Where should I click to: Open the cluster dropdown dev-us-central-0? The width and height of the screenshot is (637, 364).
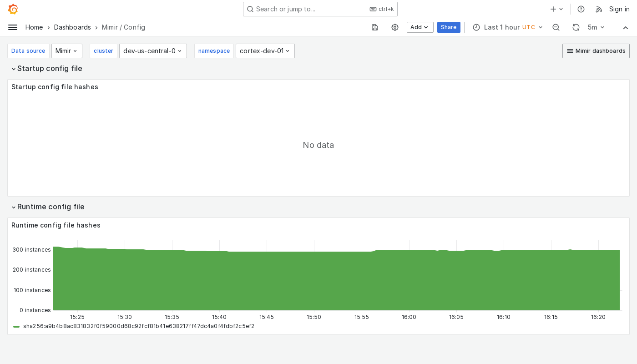(153, 51)
